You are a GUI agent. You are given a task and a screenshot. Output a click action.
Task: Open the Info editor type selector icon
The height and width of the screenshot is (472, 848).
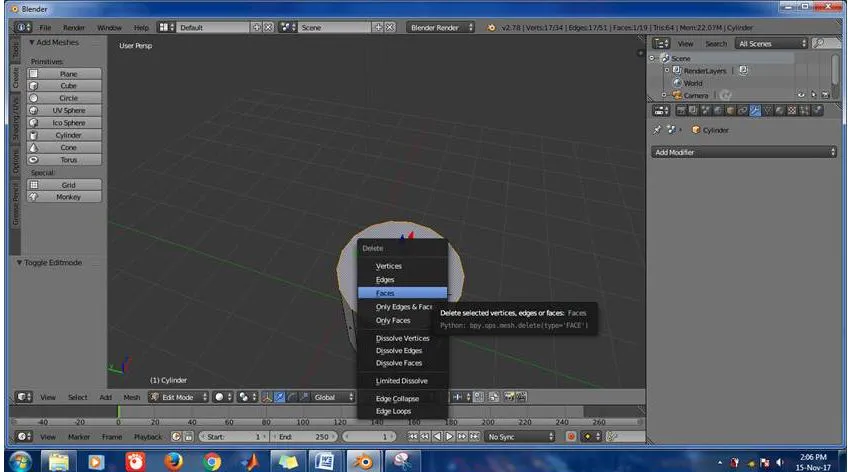click(x=22, y=27)
